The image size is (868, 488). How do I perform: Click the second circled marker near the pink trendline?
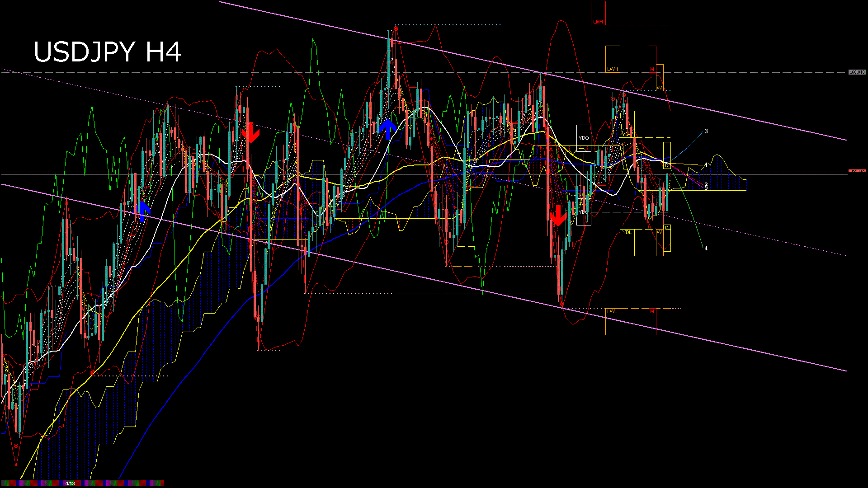613,99
